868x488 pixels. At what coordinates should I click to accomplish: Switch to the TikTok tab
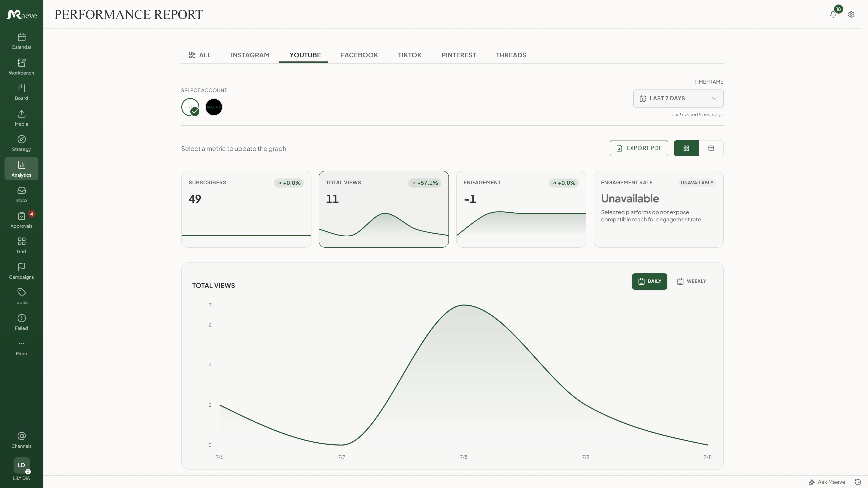(409, 55)
